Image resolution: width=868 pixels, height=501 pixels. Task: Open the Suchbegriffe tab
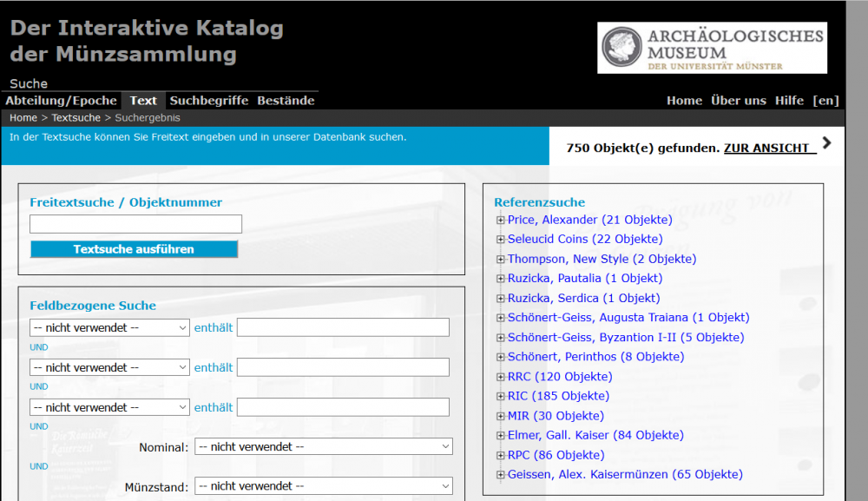click(209, 101)
